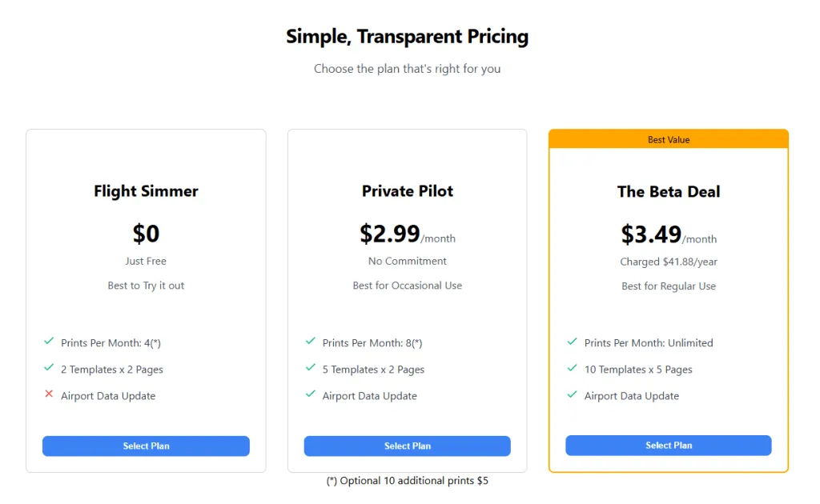The width and height of the screenshot is (820, 504).
Task: Click The Beta Deal plan heading
Action: point(668,192)
